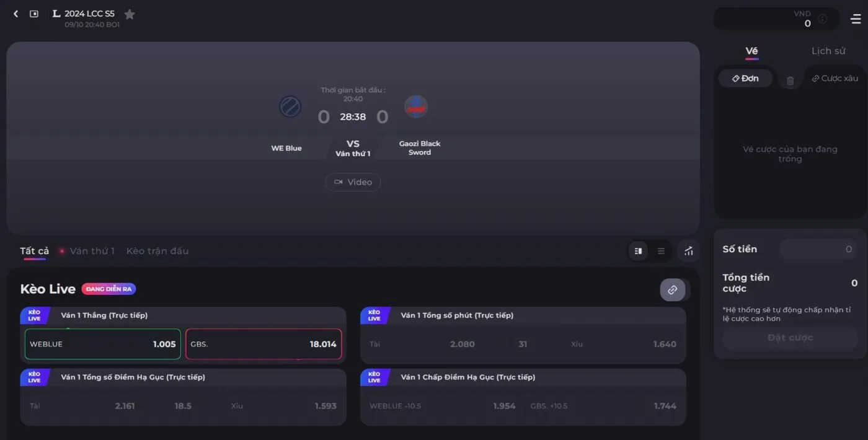Click the link sharing icon beside Kèo Live
Screen dimensions: 868x440
pos(673,289)
